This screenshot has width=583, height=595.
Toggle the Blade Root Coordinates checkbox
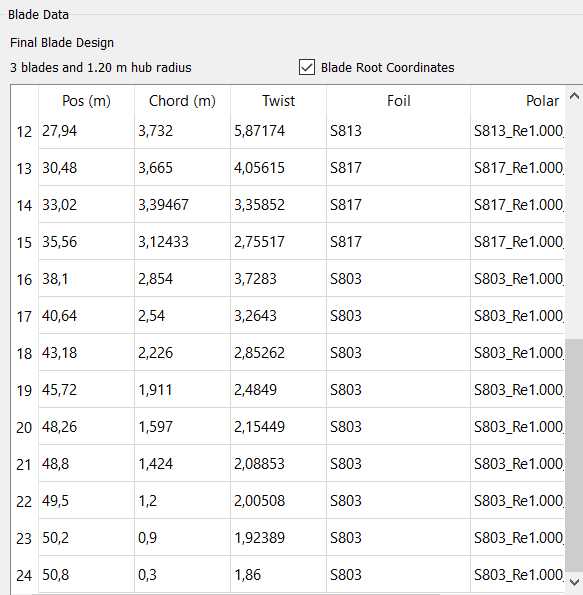(307, 67)
